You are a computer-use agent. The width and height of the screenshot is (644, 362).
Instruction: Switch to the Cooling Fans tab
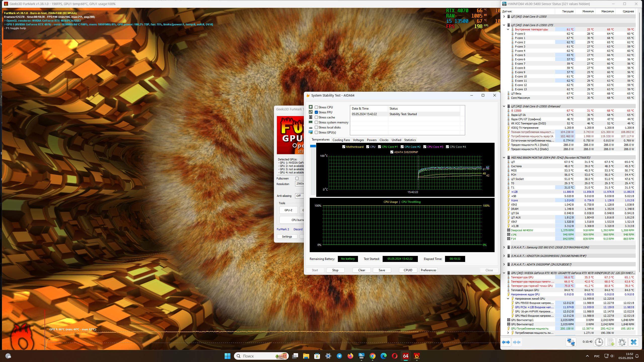(341, 140)
